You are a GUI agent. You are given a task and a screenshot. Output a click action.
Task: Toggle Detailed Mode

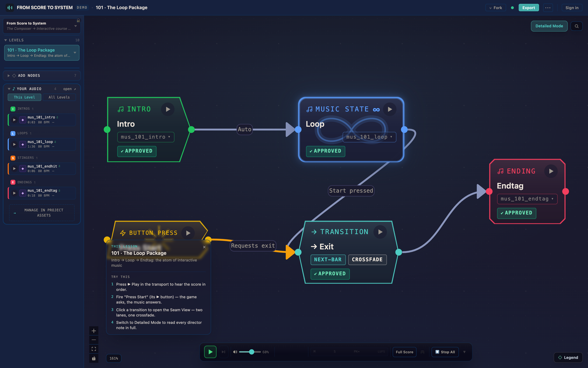pyautogui.click(x=549, y=26)
